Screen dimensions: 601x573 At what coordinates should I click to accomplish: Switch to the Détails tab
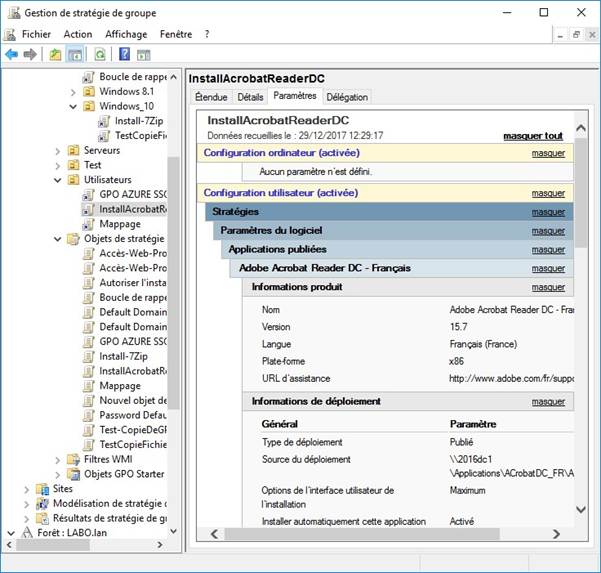coord(250,97)
